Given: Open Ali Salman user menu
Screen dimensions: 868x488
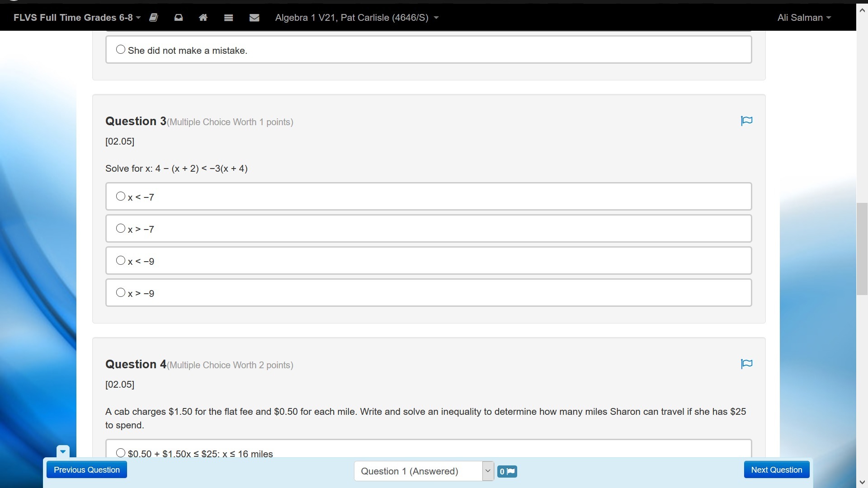Looking at the screenshot, I should point(804,18).
